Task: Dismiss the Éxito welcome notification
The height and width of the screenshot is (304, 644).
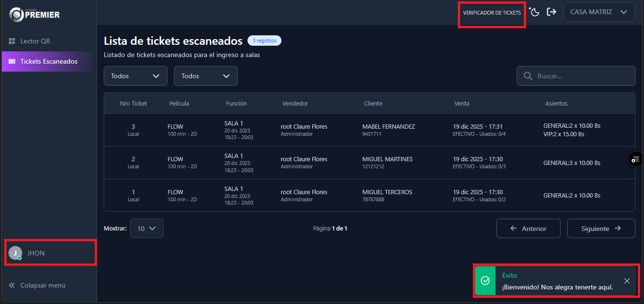Action: point(627,281)
